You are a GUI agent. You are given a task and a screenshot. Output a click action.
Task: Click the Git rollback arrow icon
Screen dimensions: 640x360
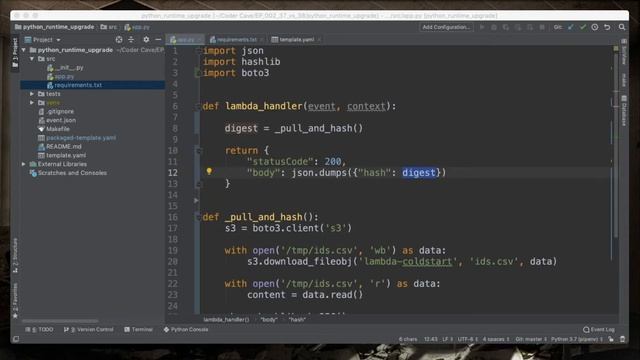tap(607, 27)
